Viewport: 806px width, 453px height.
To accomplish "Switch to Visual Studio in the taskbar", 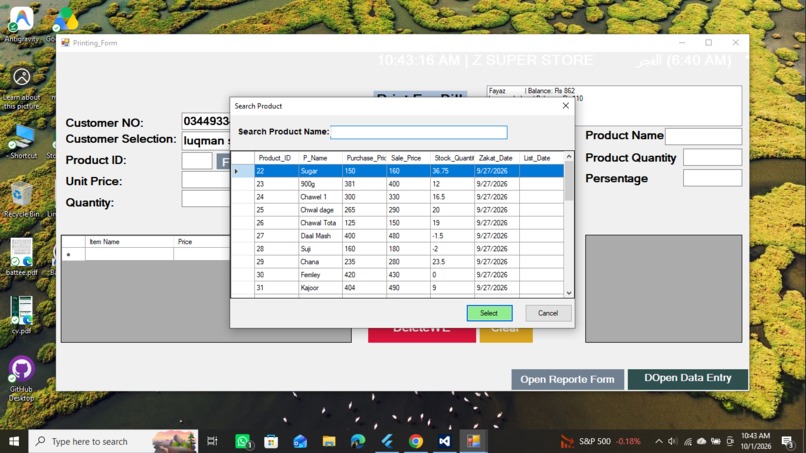I will pos(445,441).
